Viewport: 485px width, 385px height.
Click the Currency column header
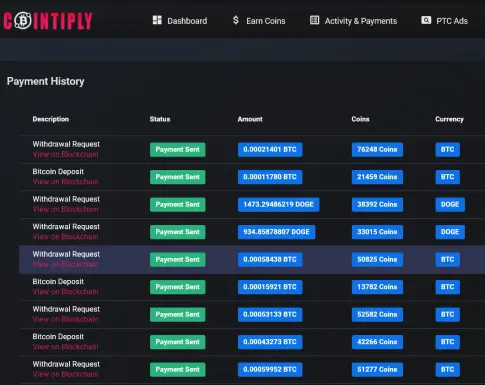tap(449, 119)
